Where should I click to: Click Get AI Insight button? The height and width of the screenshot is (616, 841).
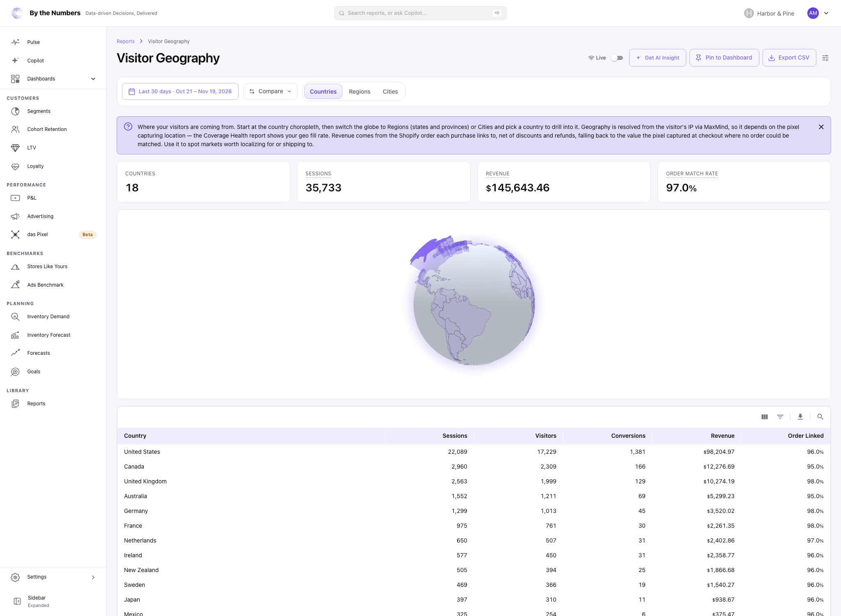657,58
